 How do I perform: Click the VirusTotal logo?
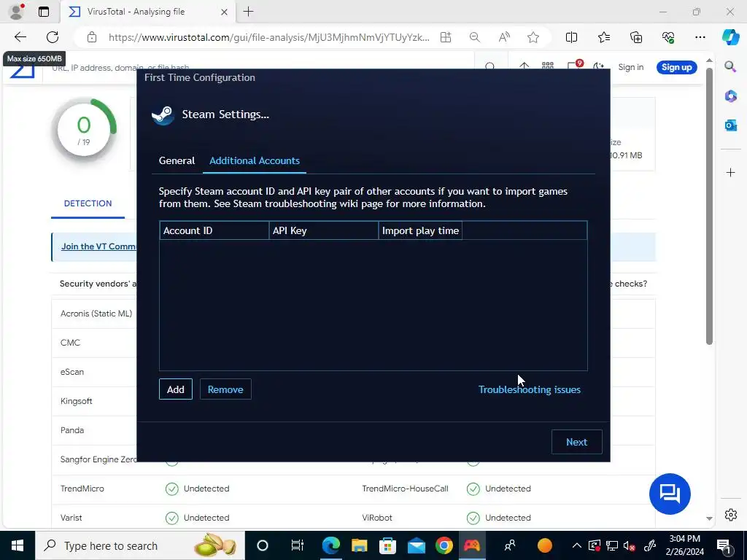click(22, 71)
